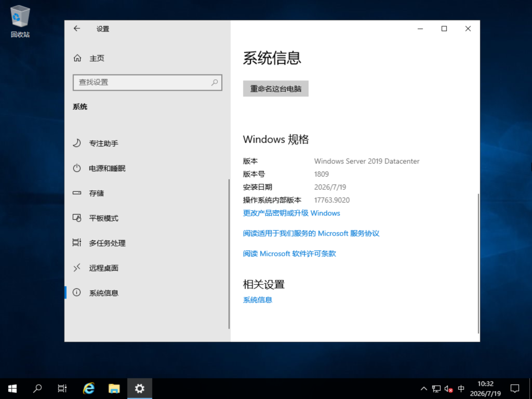Click the content pane vertical scrollbar
532x399 pixels.
point(478,263)
